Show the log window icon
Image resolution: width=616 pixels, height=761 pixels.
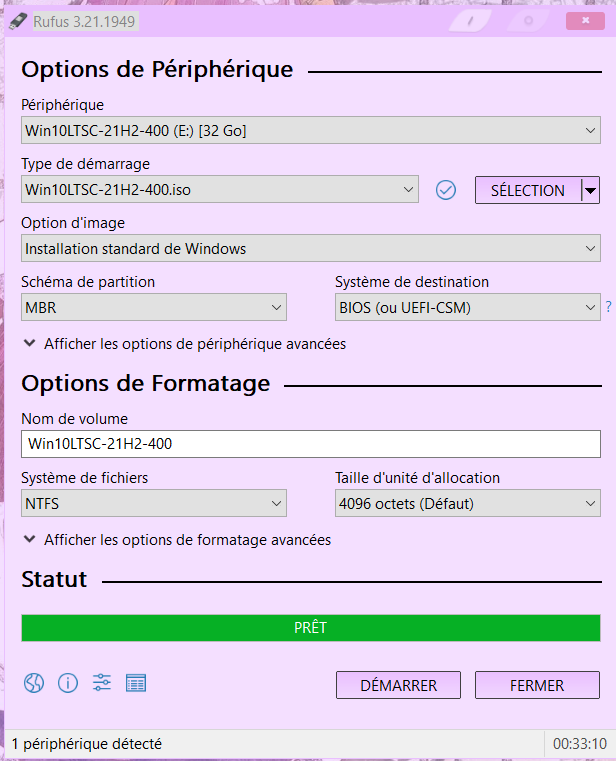click(x=136, y=683)
